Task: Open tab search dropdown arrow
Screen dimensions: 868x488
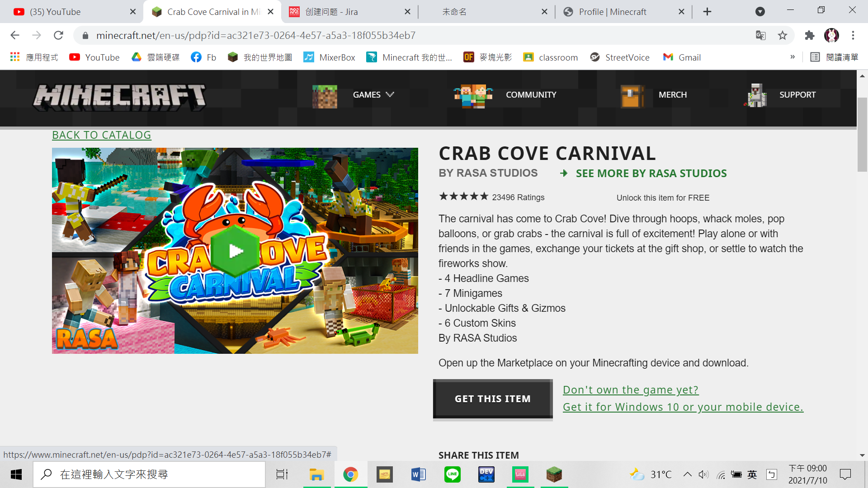Action: click(x=760, y=12)
